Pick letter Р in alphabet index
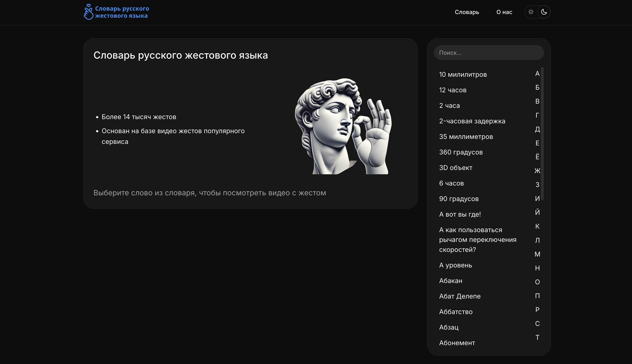Viewport: 632px width, 364px height. coord(537,309)
